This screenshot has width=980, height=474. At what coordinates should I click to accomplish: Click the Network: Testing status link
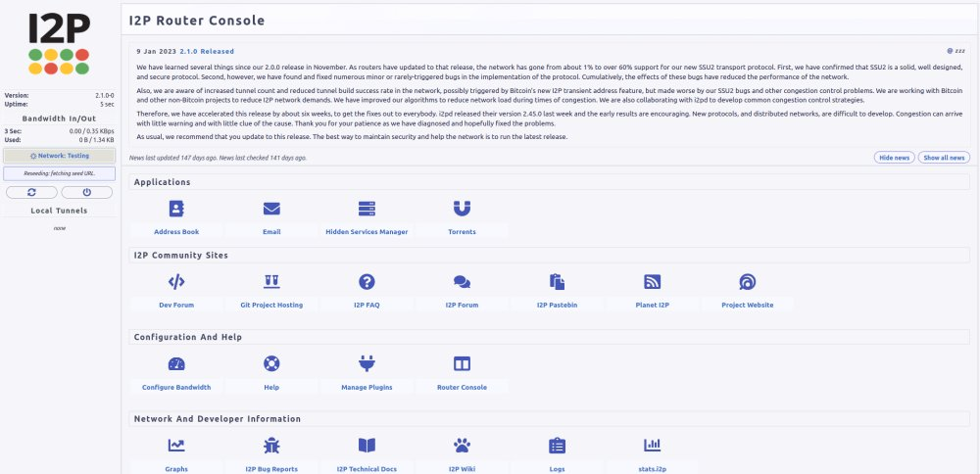tap(60, 156)
